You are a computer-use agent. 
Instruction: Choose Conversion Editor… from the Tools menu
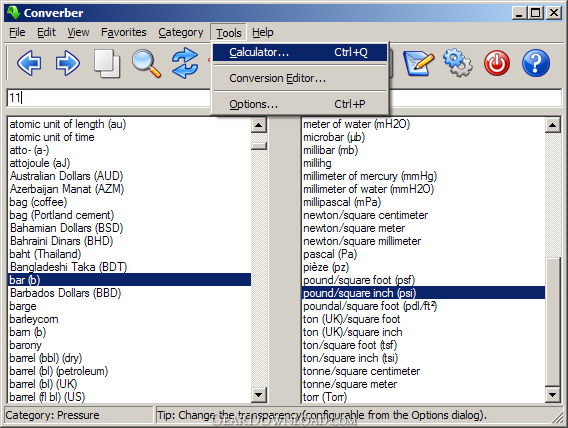tap(300, 78)
